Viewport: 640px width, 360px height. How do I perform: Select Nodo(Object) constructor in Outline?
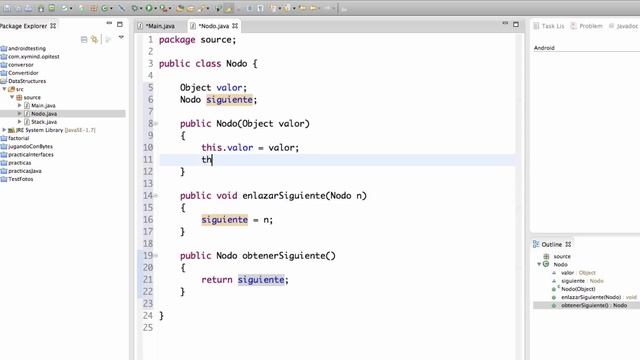click(578, 289)
